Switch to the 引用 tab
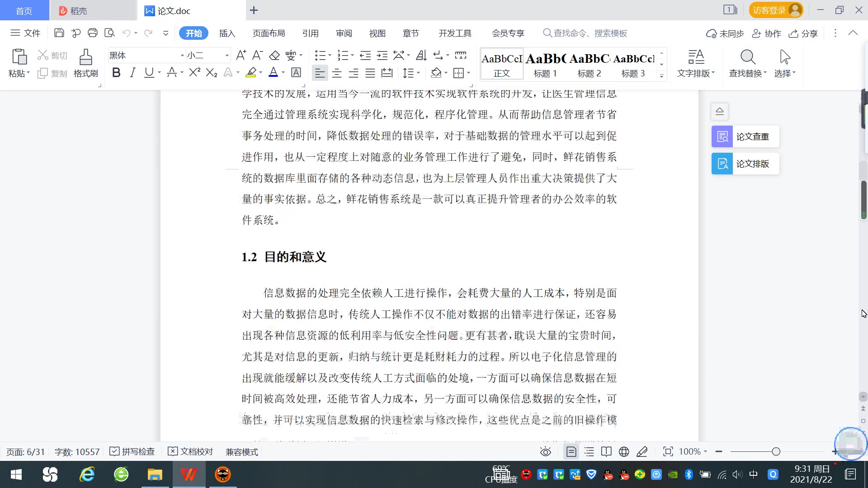Viewport: 868px width, 488px height. (x=311, y=33)
